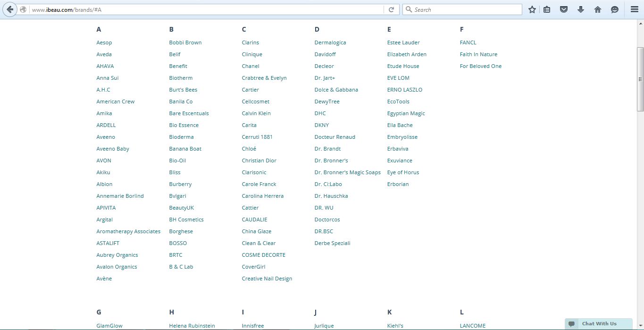Image resolution: width=644 pixels, height=330 pixels.
Task: Click the COSME DECORTE link
Action: tap(264, 255)
